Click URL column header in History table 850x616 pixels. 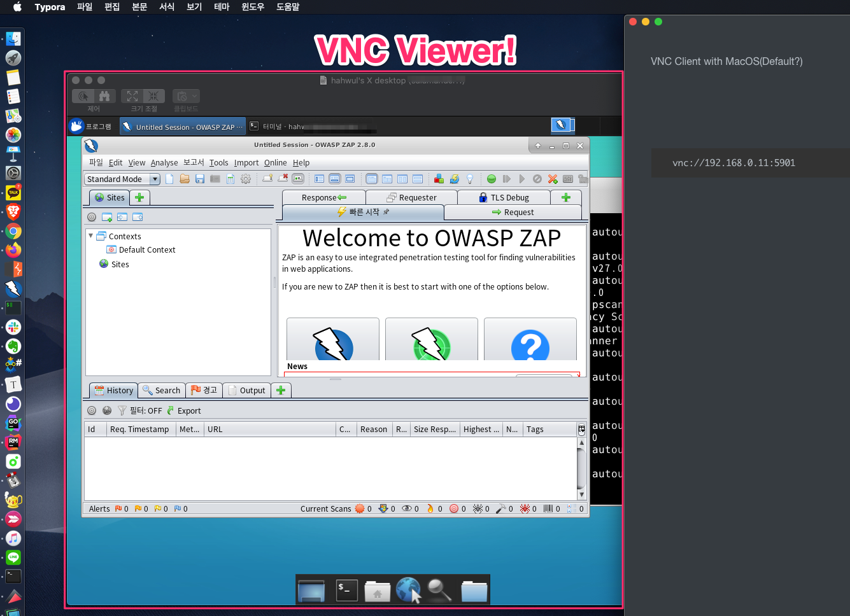(x=270, y=429)
